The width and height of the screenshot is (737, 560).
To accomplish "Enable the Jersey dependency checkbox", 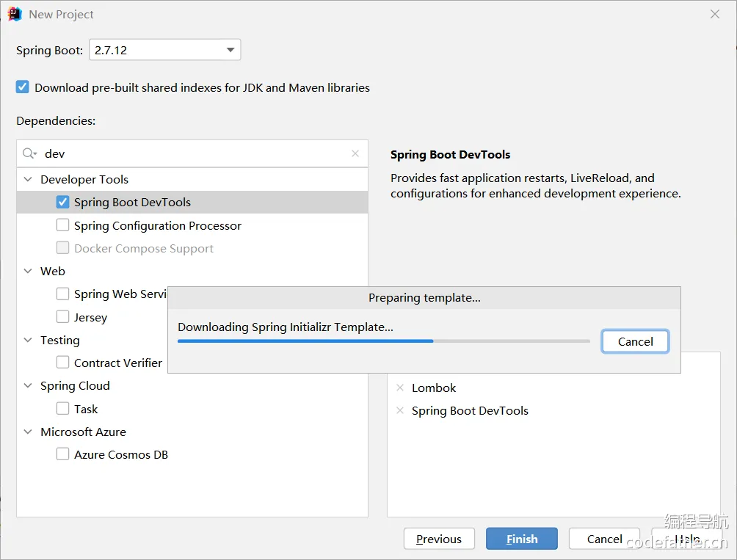I will tap(62, 316).
